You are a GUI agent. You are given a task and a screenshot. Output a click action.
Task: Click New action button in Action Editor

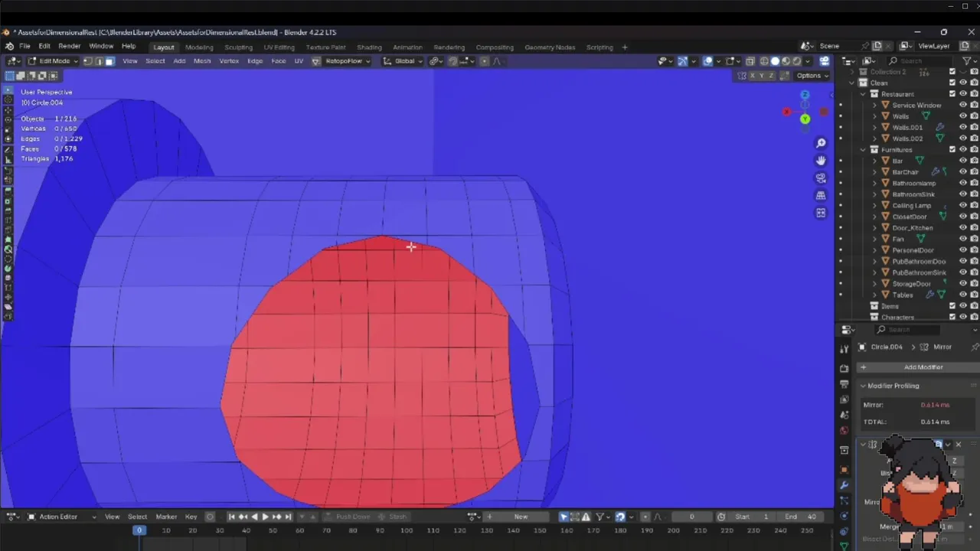click(x=521, y=517)
